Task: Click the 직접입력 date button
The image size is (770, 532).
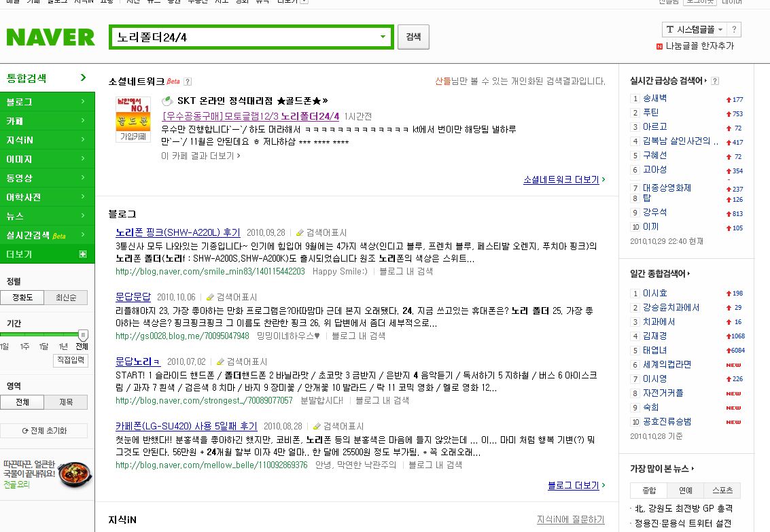Action: pyautogui.click(x=70, y=360)
